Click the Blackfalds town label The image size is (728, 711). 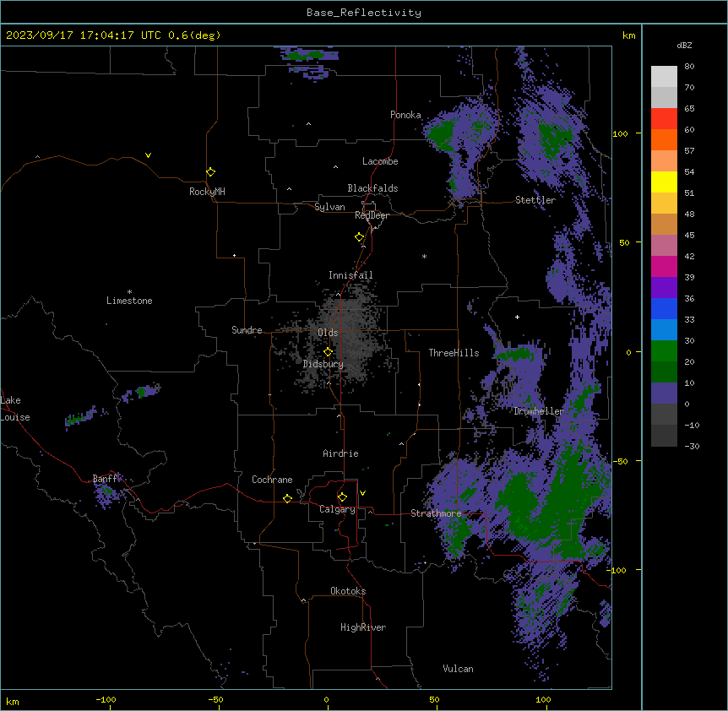[372, 188]
